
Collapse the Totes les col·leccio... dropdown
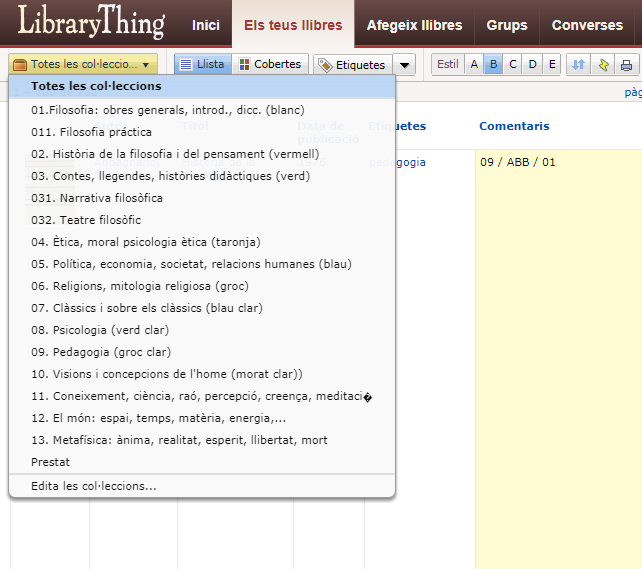[83, 64]
